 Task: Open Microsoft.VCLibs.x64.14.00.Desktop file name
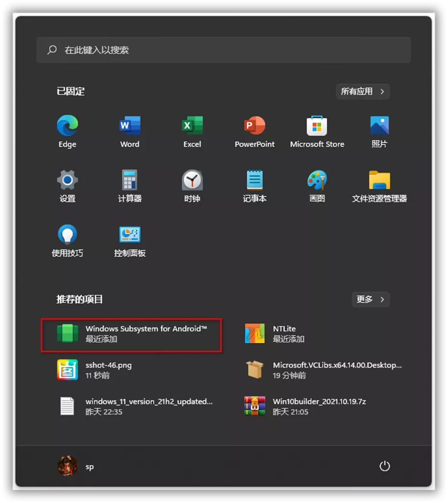pyautogui.click(x=337, y=365)
